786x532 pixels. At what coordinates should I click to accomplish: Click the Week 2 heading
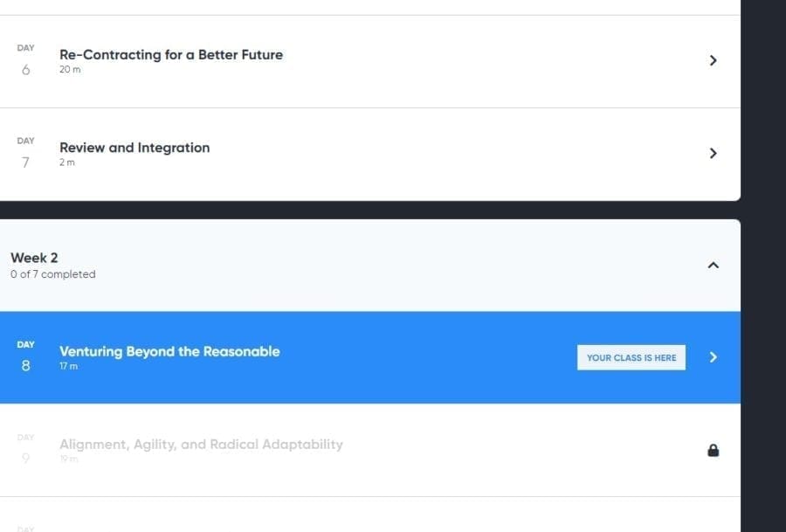[x=34, y=258]
